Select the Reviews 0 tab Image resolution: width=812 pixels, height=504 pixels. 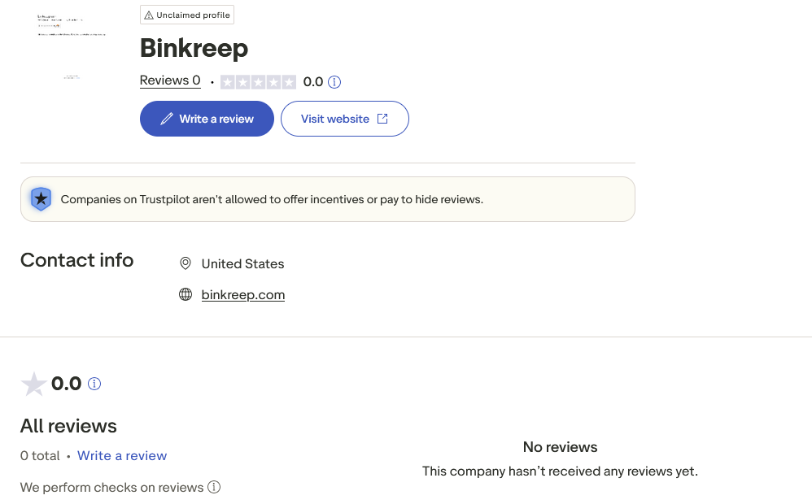point(170,80)
